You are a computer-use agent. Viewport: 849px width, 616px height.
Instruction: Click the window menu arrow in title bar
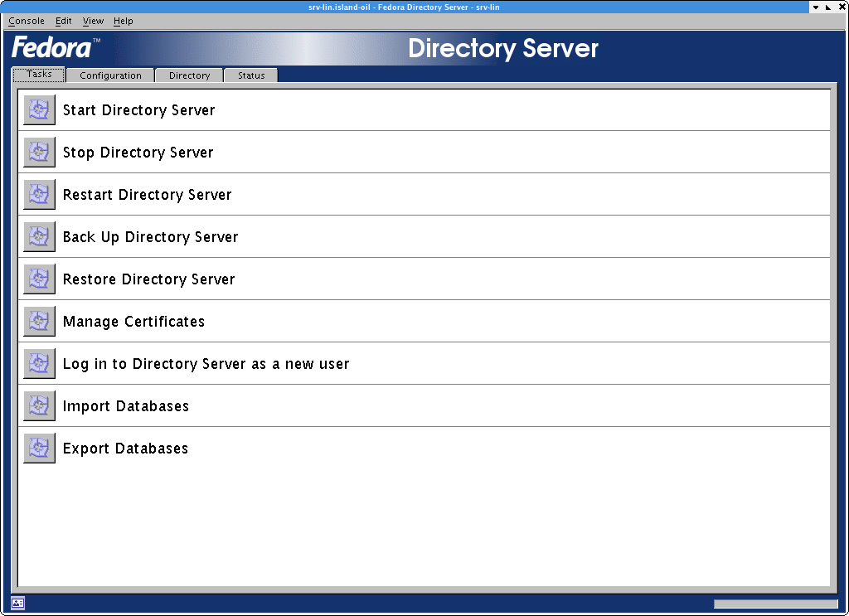click(816, 7)
